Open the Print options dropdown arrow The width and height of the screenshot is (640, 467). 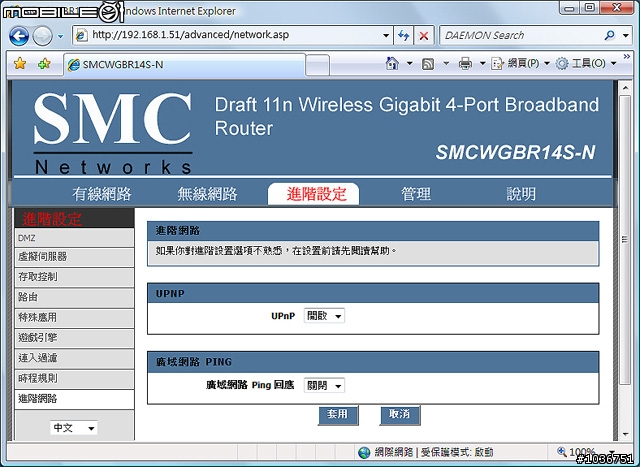tap(482, 63)
